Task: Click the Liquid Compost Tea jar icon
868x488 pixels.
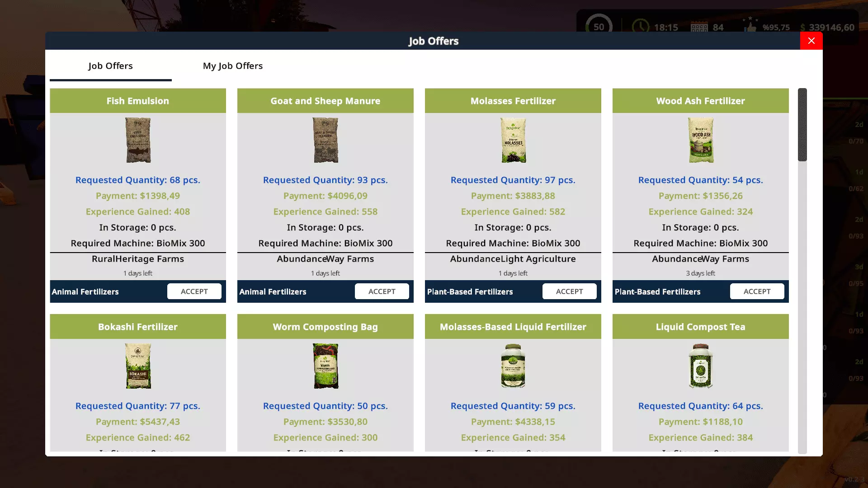Action: point(701,366)
